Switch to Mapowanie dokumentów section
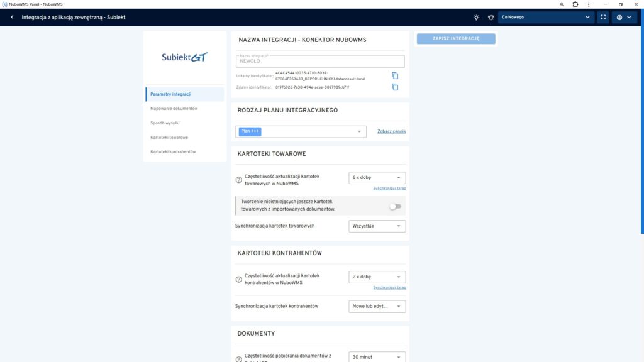Viewport: 644px width, 362px height. 174,109
